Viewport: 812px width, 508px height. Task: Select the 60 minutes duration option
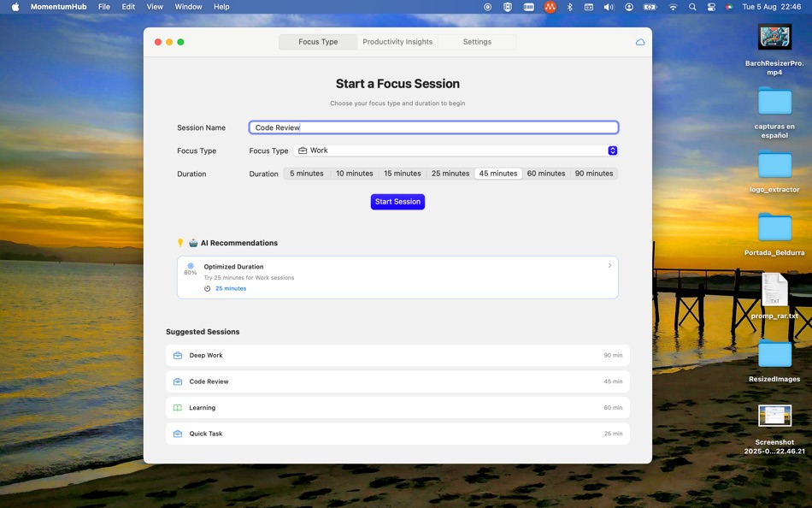click(546, 173)
